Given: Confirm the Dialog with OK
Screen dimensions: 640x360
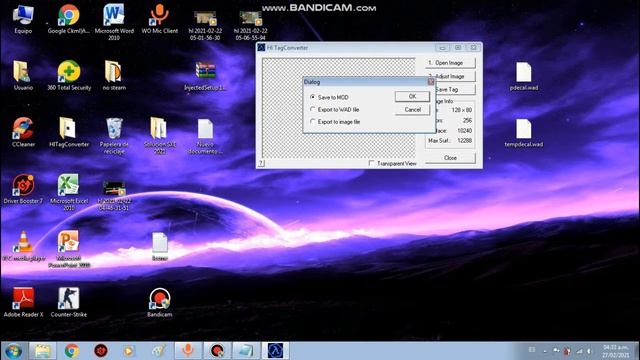Looking at the screenshot, I should click(412, 96).
